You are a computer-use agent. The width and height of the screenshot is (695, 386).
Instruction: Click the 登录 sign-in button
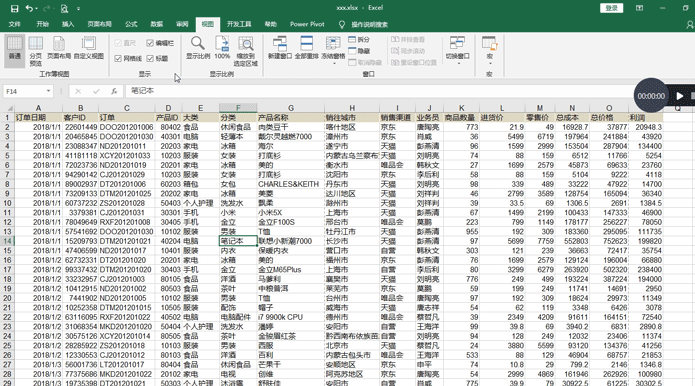pos(612,8)
